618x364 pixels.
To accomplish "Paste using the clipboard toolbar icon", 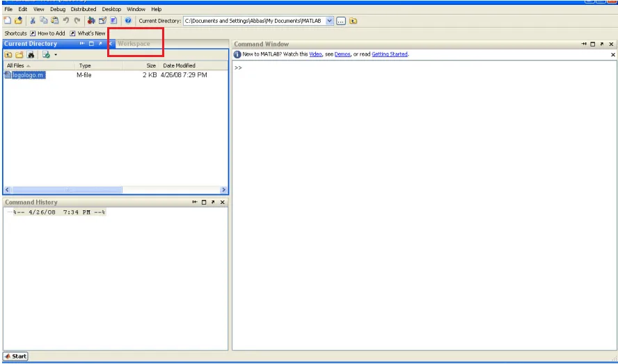I will click(x=55, y=20).
